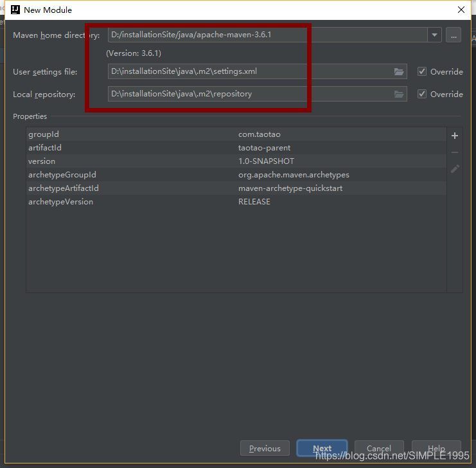Open Maven home directory dropdown arrow
This screenshot has width=476, height=468.
pyautogui.click(x=434, y=35)
